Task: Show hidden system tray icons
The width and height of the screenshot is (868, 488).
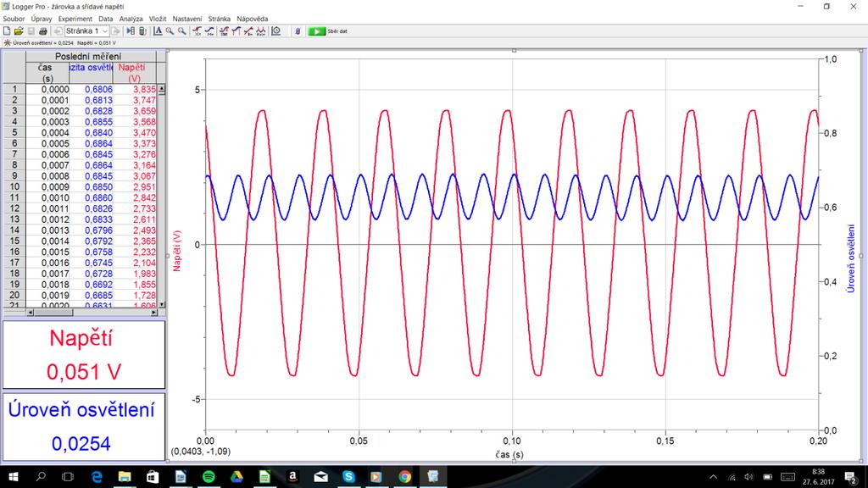Action: [x=713, y=476]
